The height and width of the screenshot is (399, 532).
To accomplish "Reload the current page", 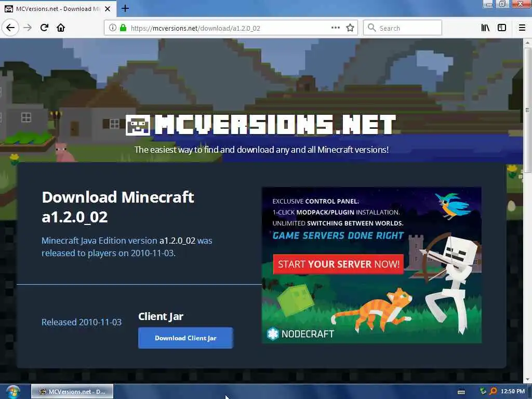I will click(x=44, y=28).
